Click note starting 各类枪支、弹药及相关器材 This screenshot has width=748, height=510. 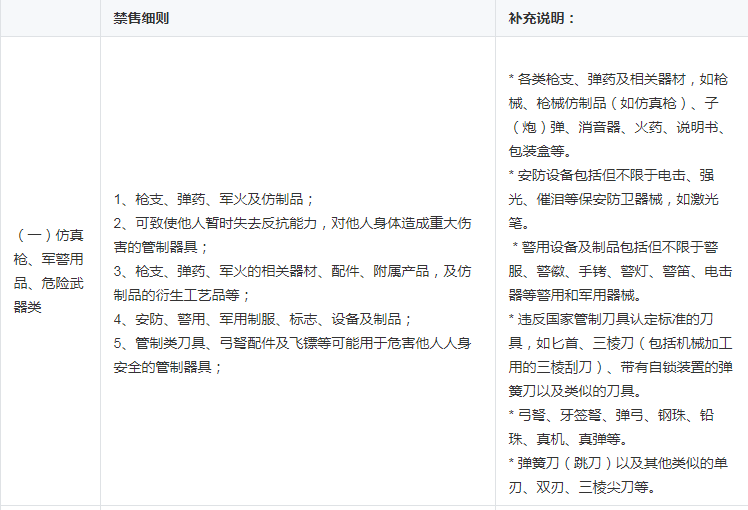point(618,115)
